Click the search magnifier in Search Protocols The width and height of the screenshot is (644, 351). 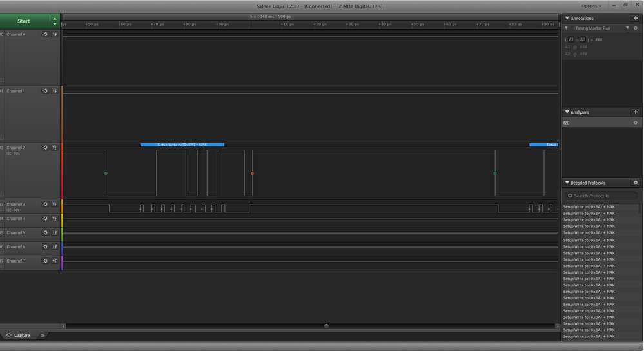point(570,196)
